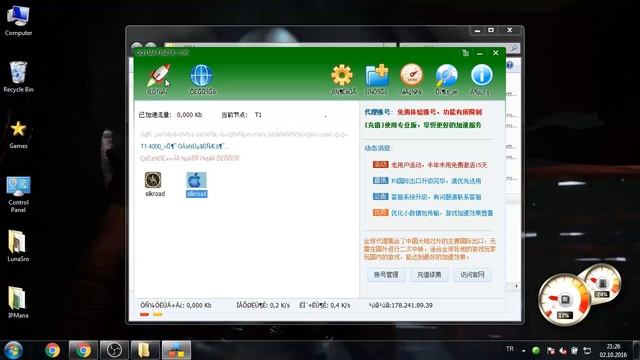Click the 0,4 K/s speed readout
640x360 pixels.
pos(340,305)
